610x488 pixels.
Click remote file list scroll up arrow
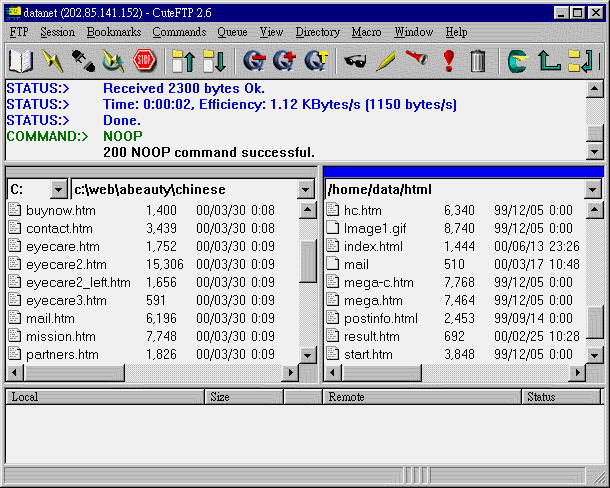point(595,210)
